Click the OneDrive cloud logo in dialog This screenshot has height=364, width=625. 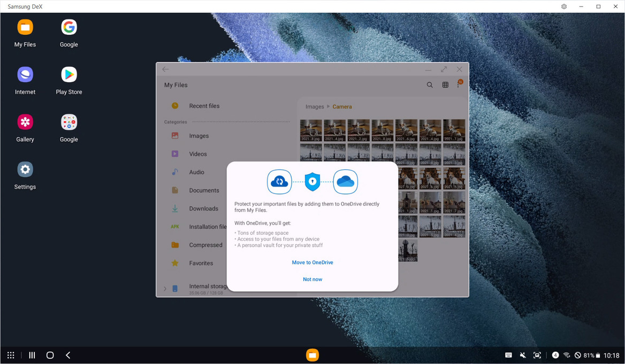[345, 182]
